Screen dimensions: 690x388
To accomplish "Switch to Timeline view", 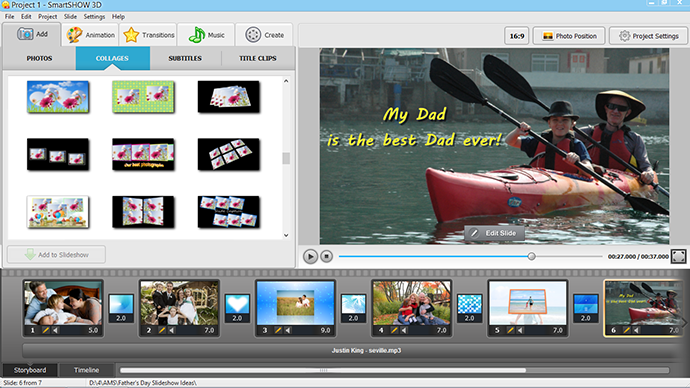I will click(86, 370).
